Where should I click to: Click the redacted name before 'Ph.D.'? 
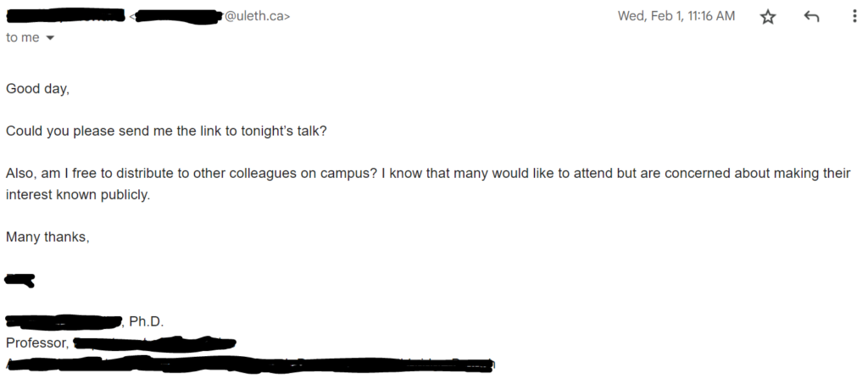point(64,321)
